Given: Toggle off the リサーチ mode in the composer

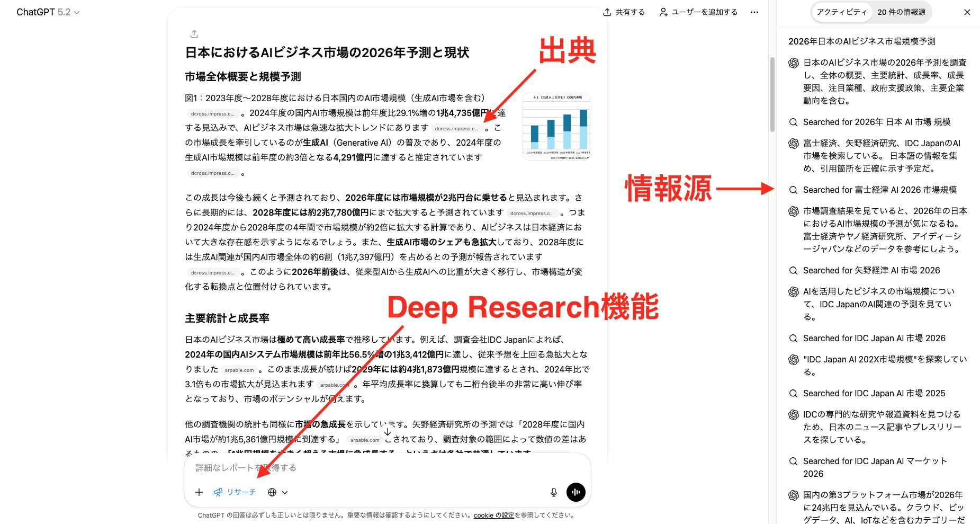Looking at the screenshot, I should click(235, 492).
